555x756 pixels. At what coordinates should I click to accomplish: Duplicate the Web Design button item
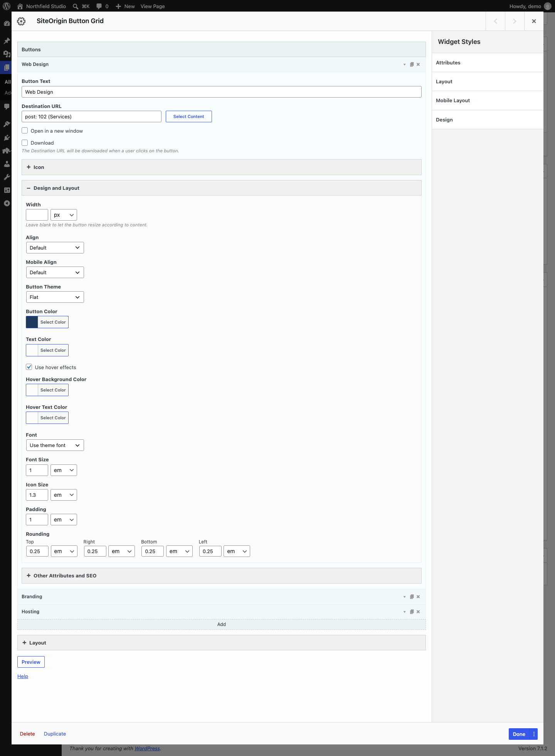(x=412, y=64)
